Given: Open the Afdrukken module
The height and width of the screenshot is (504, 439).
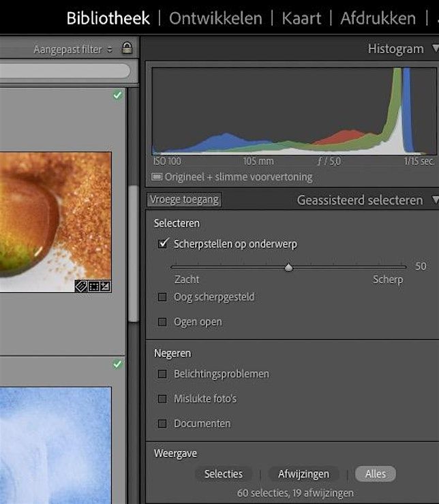Looking at the screenshot, I should pos(378,18).
